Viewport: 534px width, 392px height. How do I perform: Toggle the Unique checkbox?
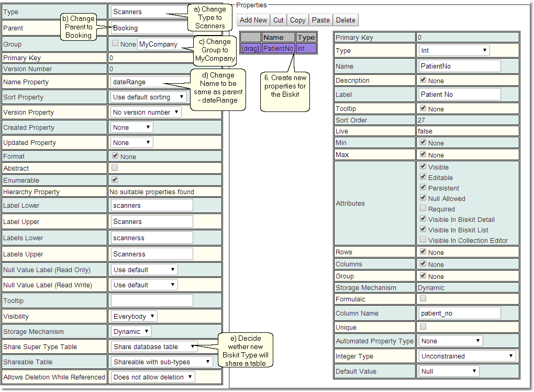point(423,327)
